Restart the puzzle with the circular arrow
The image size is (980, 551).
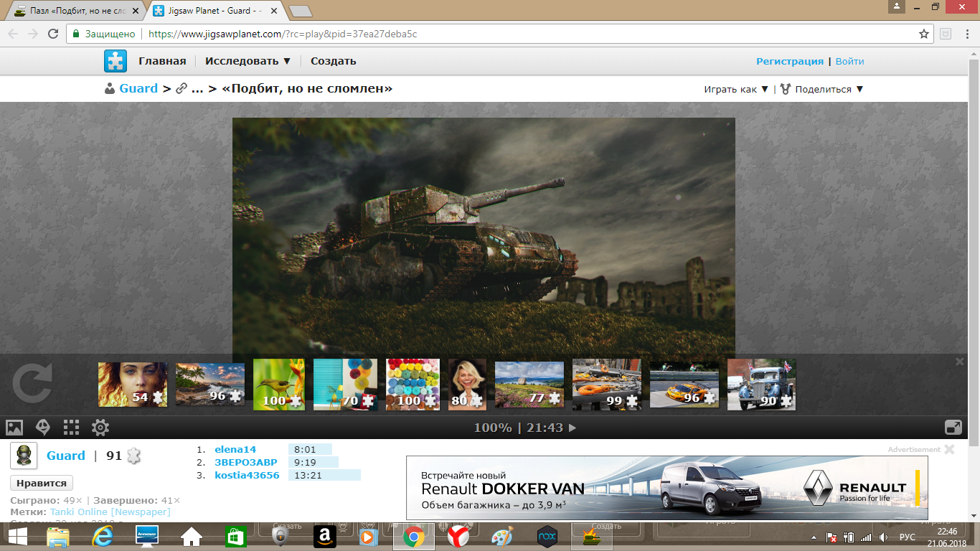pyautogui.click(x=32, y=382)
